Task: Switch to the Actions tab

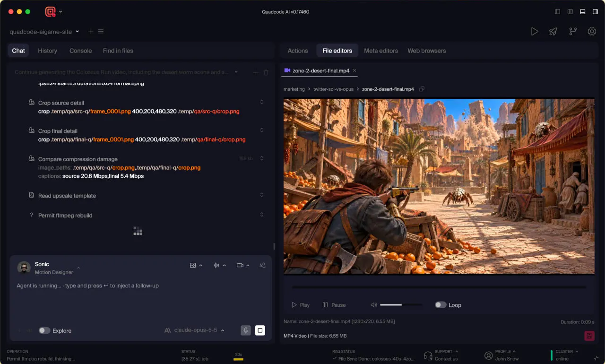Action: (298, 51)
